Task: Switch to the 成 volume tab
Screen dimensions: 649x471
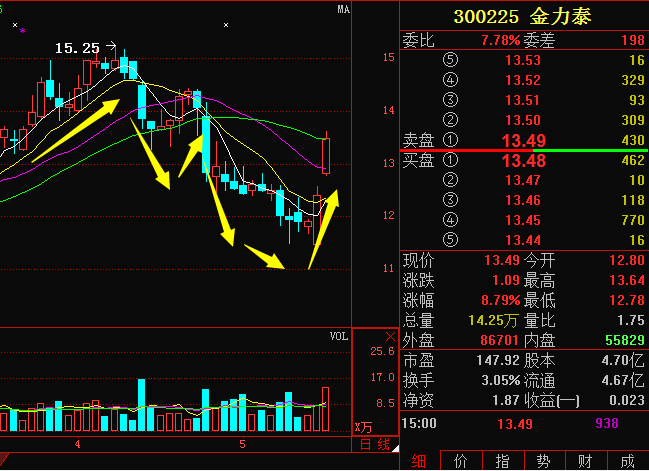Action: (627, 461)
